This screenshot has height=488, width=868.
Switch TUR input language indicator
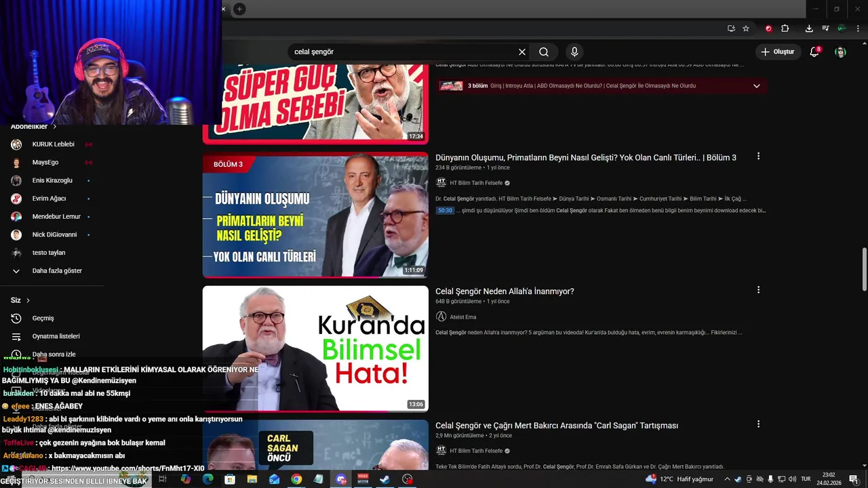pyautogui.click(x=806, y=479)
